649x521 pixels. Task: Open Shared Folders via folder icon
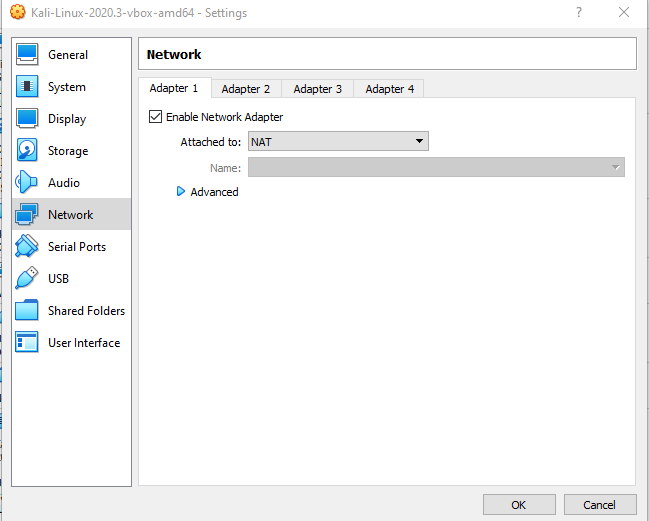[27, 310]
